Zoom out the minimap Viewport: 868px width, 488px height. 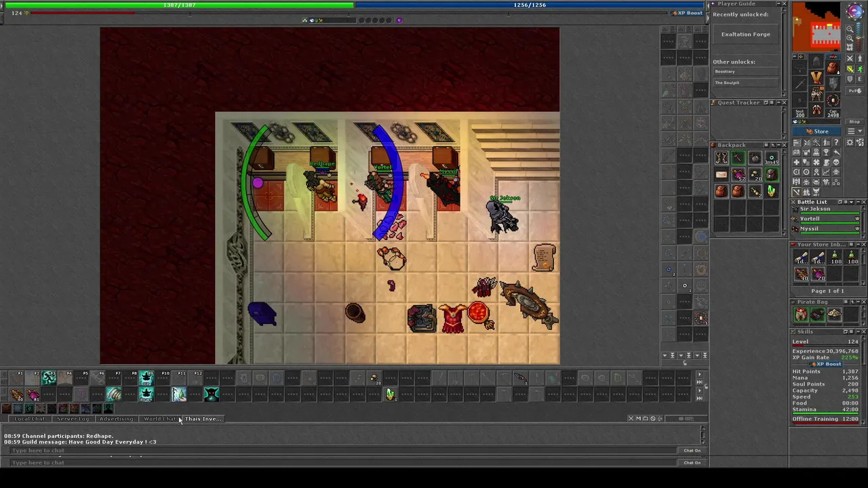tap(850, 28)
